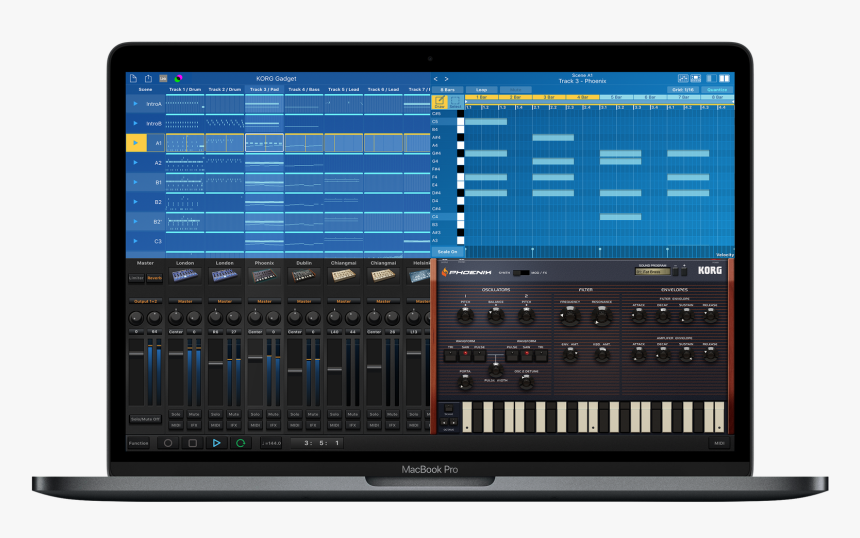The height and width of the screenshot is (538, 860).
Task: Open the Dublin gadget thumbnail
Action: 304,276
